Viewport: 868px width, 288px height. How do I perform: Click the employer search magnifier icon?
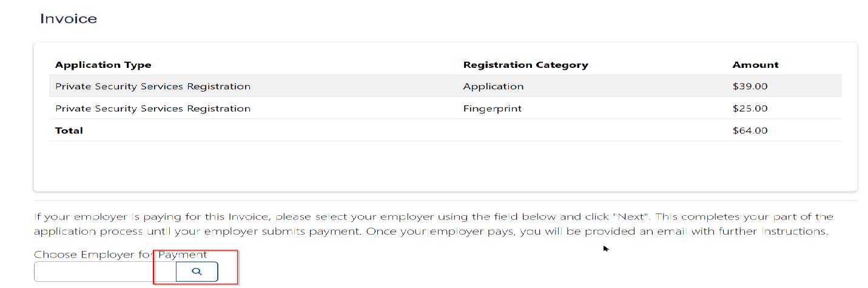click(x=197, y=272)
